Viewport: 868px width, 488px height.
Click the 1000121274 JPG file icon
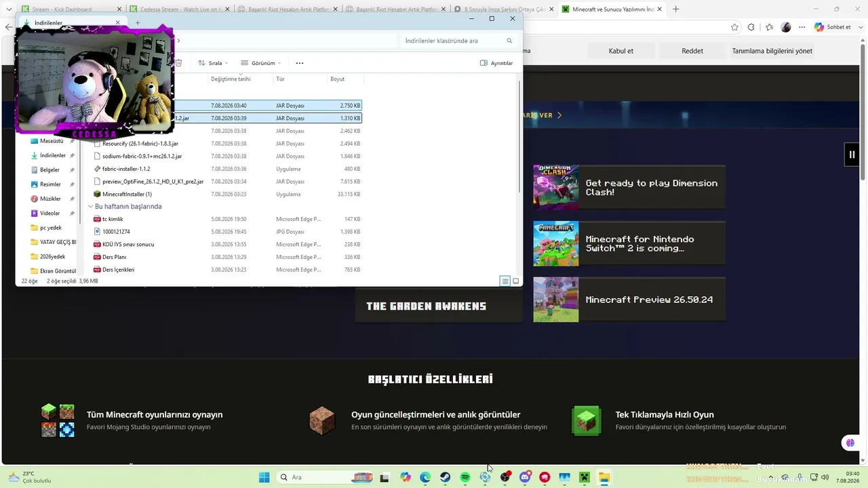97,232
